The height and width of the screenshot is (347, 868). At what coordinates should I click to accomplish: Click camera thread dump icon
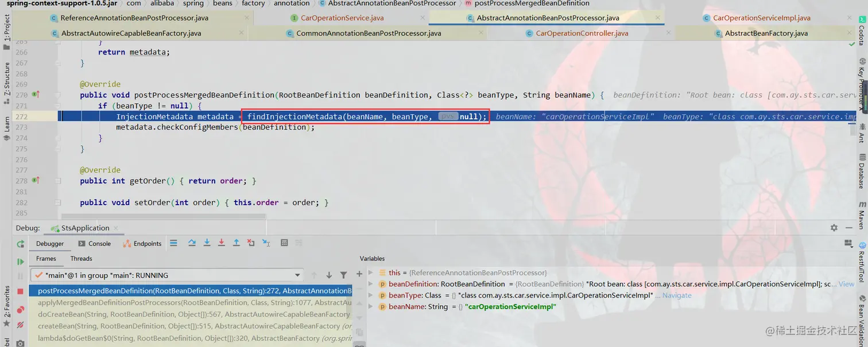21,343
